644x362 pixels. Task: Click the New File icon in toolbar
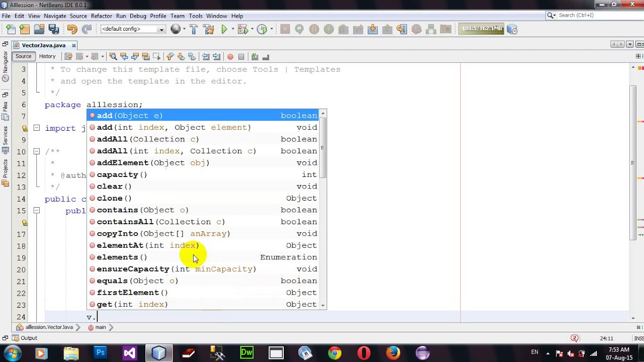(11, 29)
